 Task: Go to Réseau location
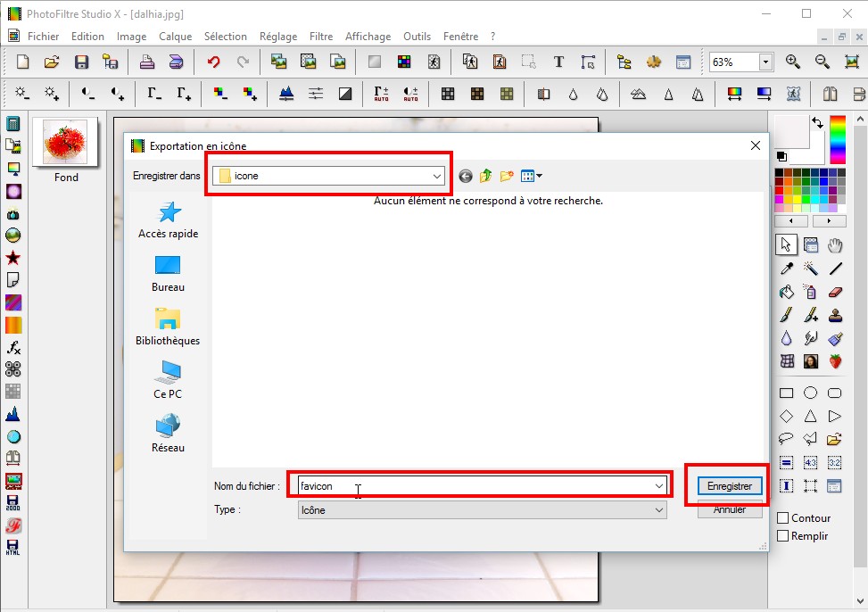point(169,434)
